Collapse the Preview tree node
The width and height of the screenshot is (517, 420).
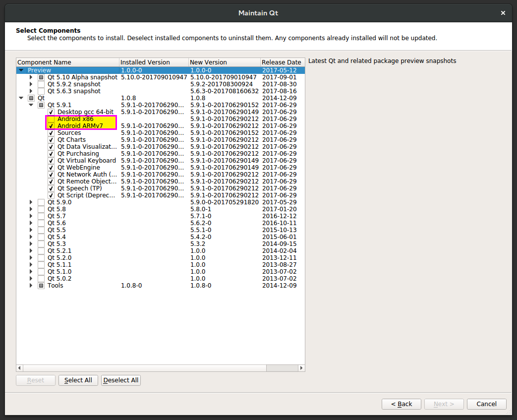click(21, 70)
